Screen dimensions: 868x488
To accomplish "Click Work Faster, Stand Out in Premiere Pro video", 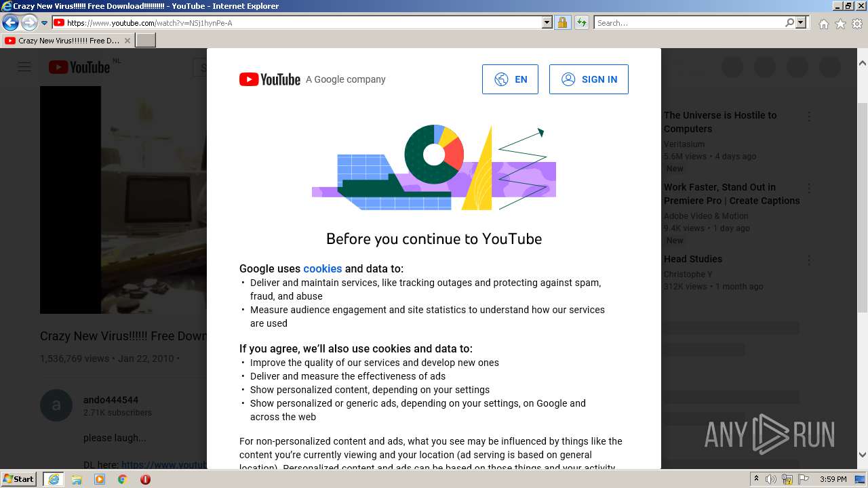I will coord(732,194).
